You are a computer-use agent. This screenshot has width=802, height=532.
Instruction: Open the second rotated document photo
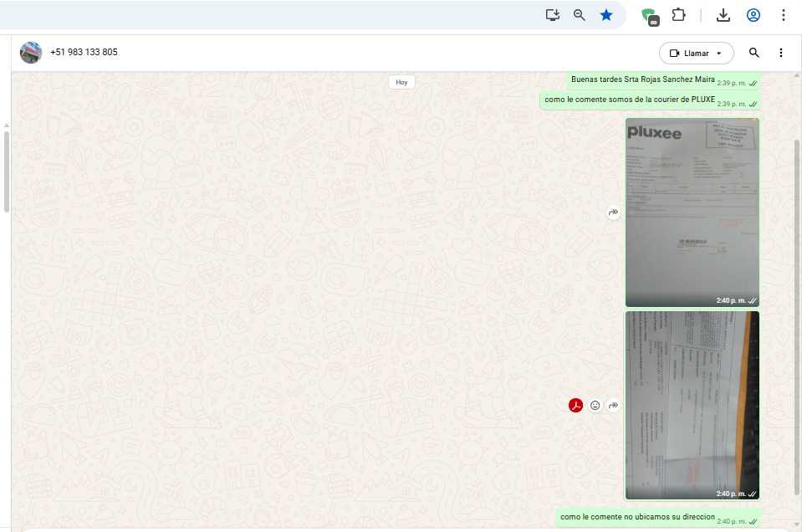[692, 405]
